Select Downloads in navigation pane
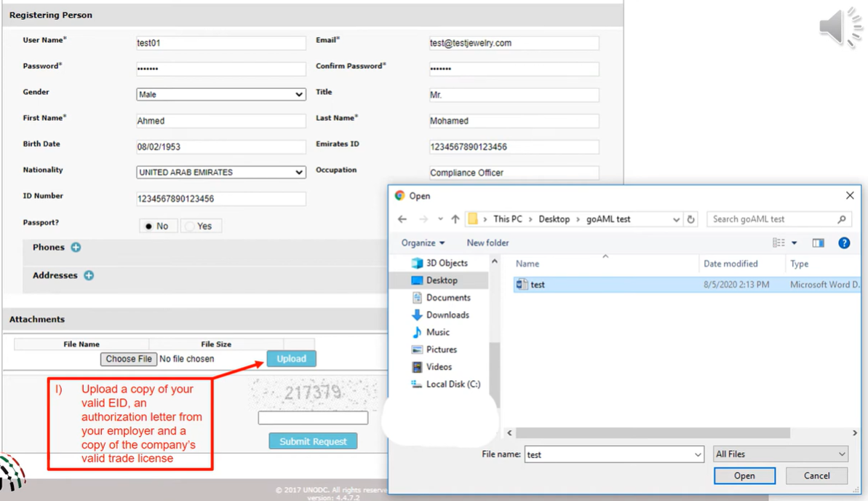This screenshot has height=501, width=868. (x=447, y=315)
